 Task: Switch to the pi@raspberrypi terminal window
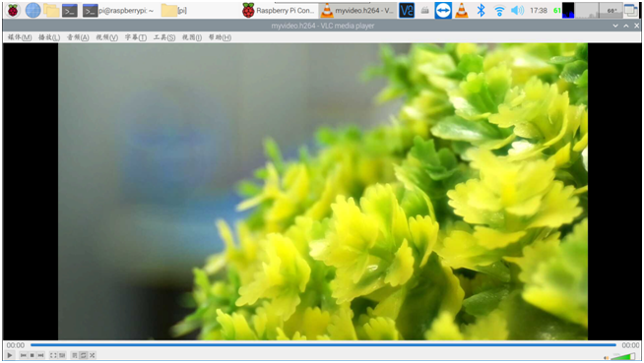point(119,11)
